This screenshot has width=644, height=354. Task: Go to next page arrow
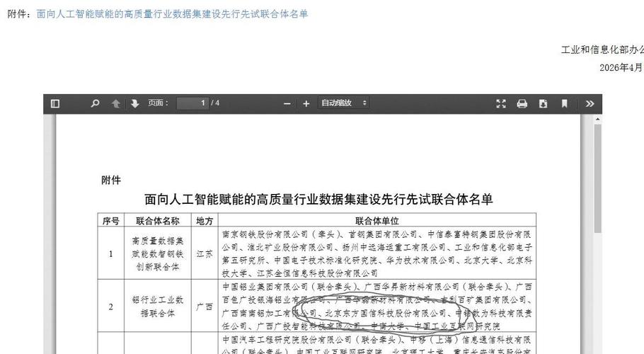pos(134,103)
